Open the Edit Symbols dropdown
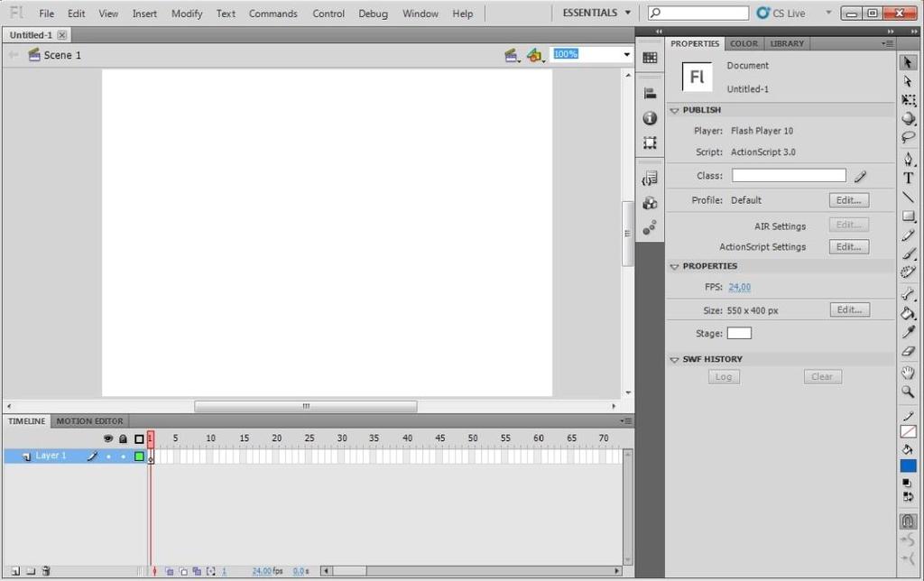This screenshot has width=924, height=581. (x=535, y=55)
